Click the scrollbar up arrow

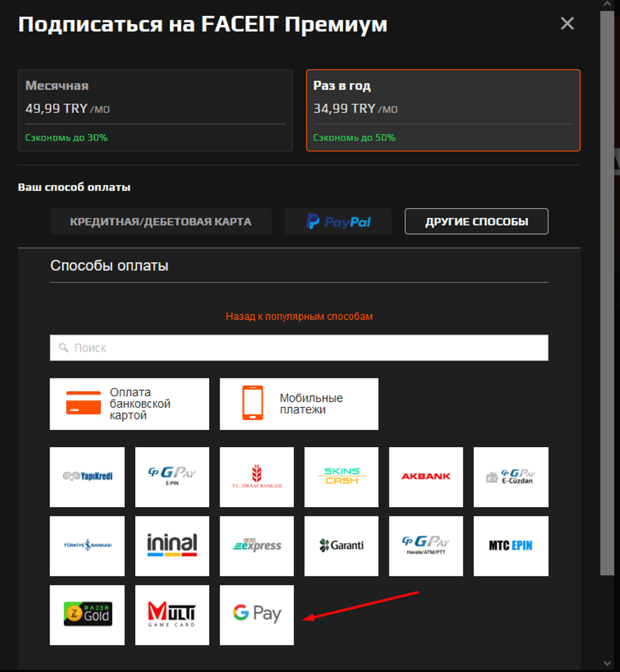click(607, 4)
